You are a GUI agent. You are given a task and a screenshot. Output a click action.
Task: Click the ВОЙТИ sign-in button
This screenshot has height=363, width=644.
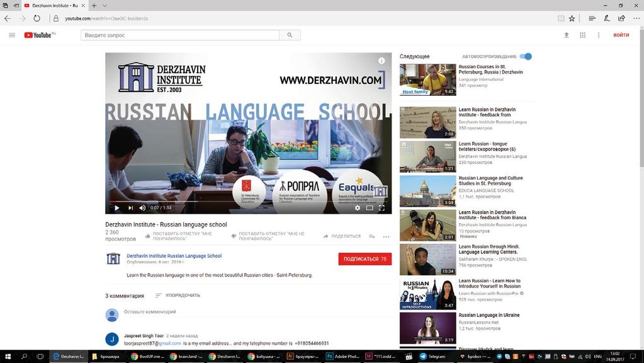621,35
